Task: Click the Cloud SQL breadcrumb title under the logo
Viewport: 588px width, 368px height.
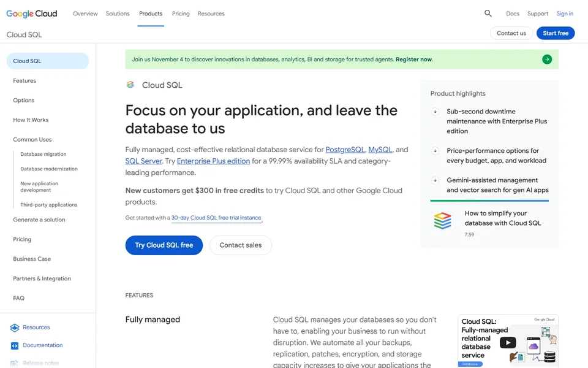Action: click(x=24, y=34)
